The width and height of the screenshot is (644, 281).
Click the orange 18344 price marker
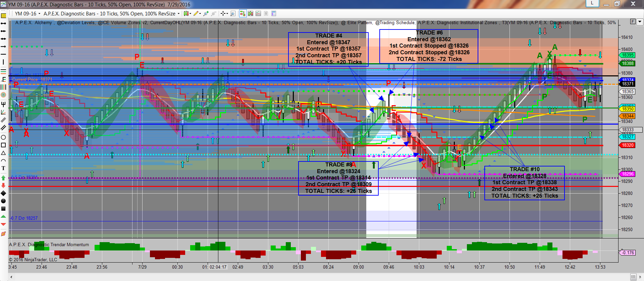click(628, 116)
